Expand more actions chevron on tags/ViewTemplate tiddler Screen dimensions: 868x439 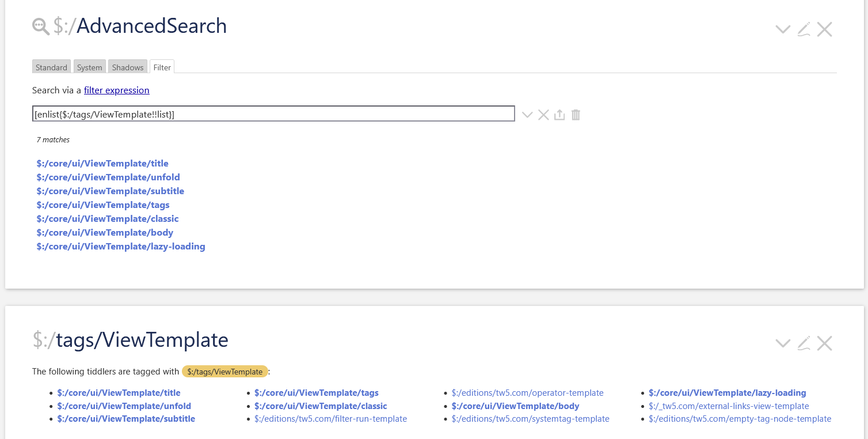pyautogui.click(x=783, y=343)
